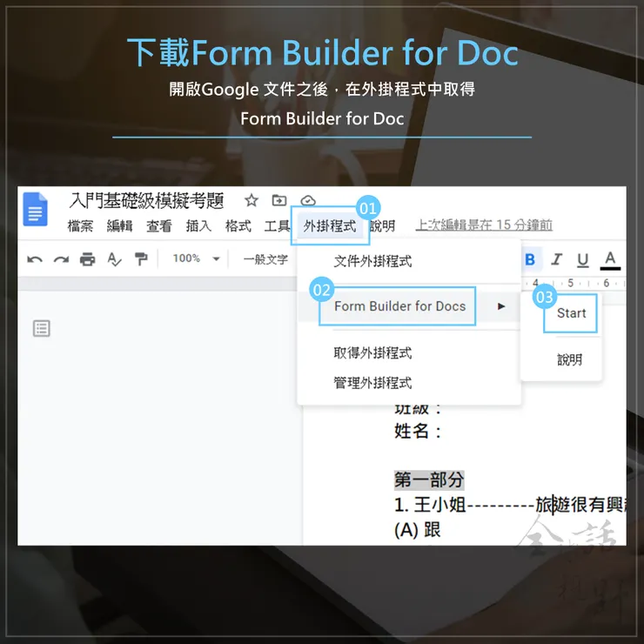Open the 工具 menu
644x644 pixels.
277,225
